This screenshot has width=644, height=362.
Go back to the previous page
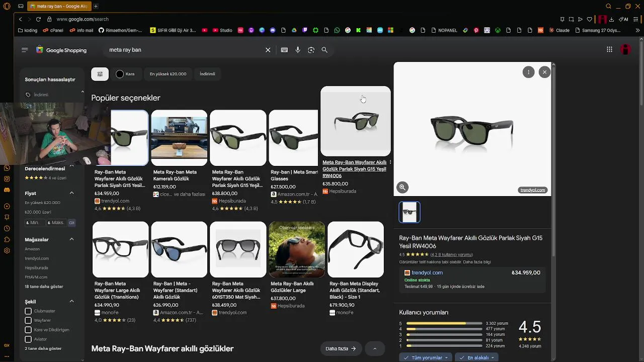pos(20,19)
